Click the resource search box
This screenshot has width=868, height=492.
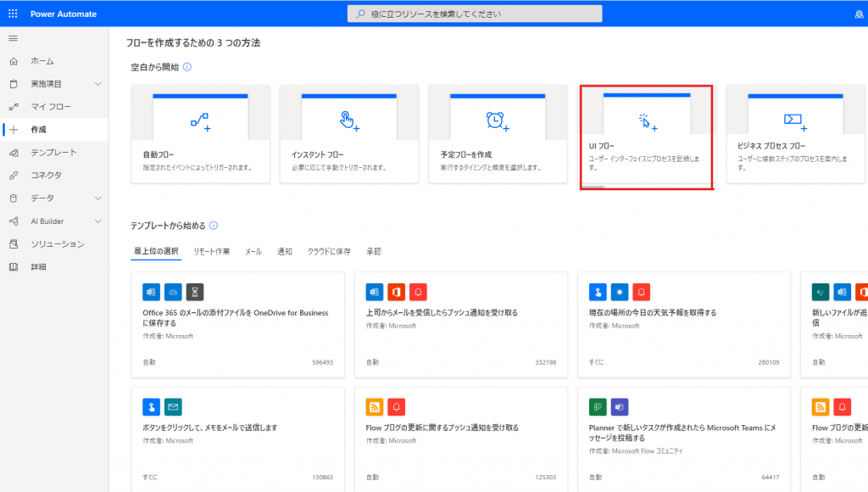click(x=475, y=14)
